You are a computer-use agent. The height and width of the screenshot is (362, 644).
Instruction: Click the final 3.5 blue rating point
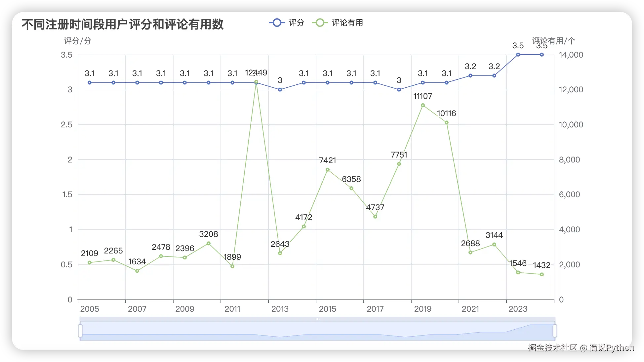click(x=542, y=55)
